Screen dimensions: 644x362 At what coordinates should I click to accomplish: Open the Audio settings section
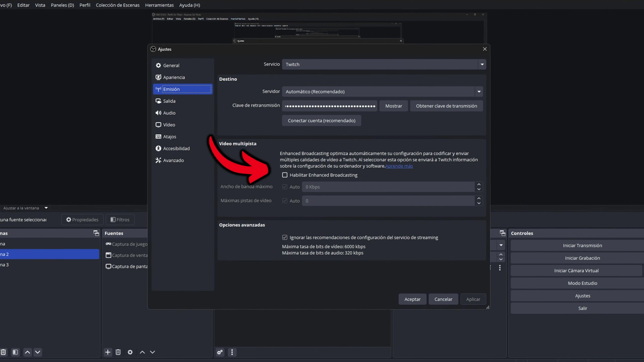tap(183, 113)
